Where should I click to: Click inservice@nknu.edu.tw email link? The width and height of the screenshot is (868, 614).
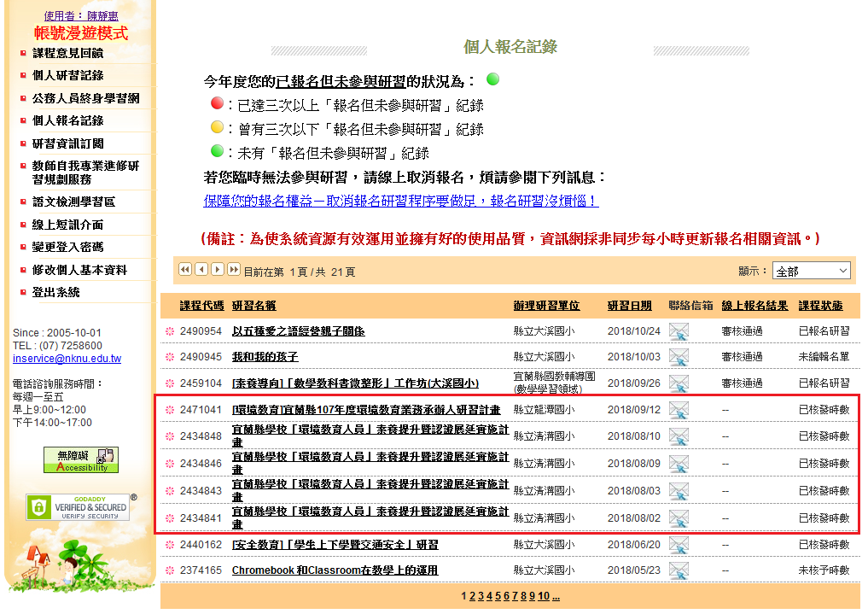click(67, 359)
